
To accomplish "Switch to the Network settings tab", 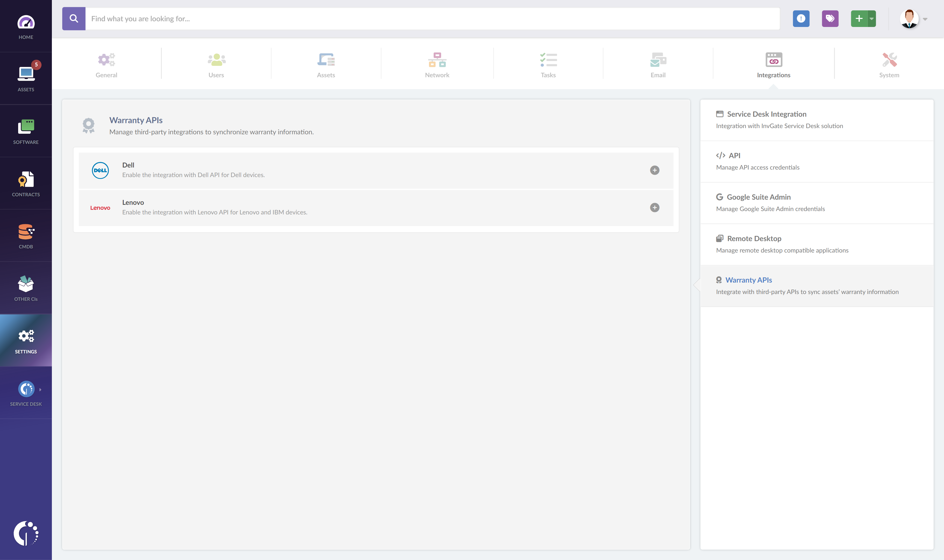I will pyautogui.click(x=437, y=63).
